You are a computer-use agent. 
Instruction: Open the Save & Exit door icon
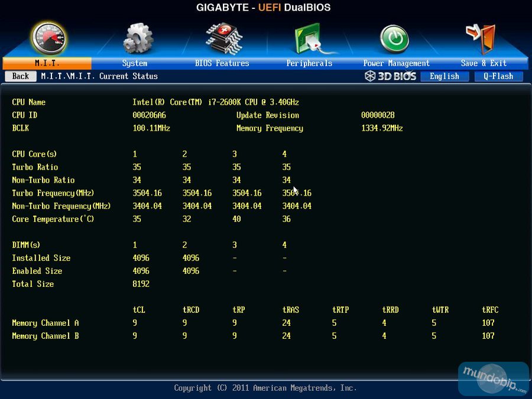[x=481, y=38]
